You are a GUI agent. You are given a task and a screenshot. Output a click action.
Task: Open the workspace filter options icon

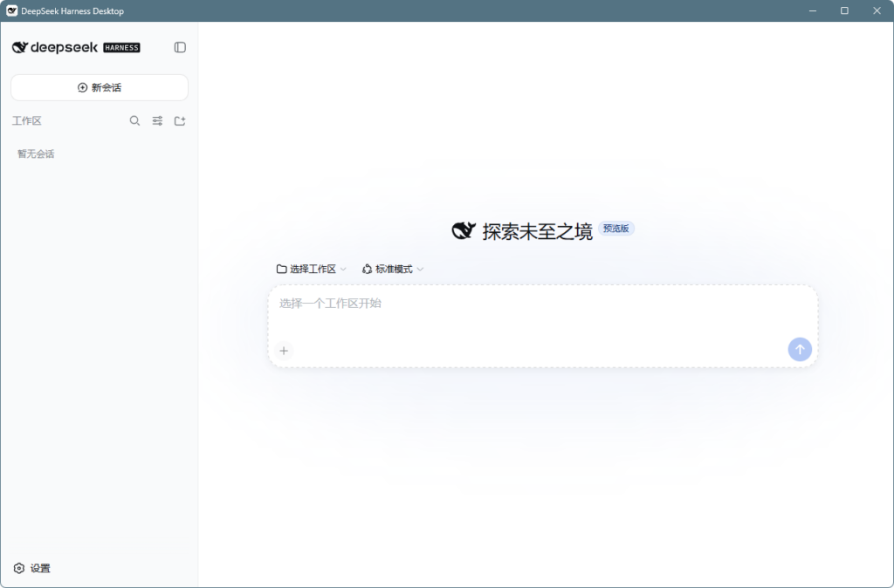coord(157,120)
